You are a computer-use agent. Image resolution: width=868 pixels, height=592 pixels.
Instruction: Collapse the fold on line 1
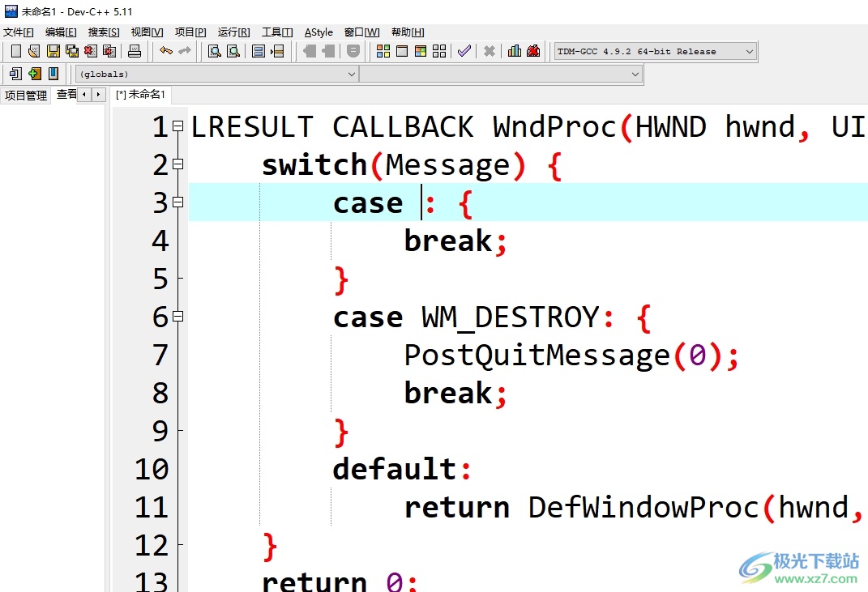pyautogui.click(x=177, y=126)
